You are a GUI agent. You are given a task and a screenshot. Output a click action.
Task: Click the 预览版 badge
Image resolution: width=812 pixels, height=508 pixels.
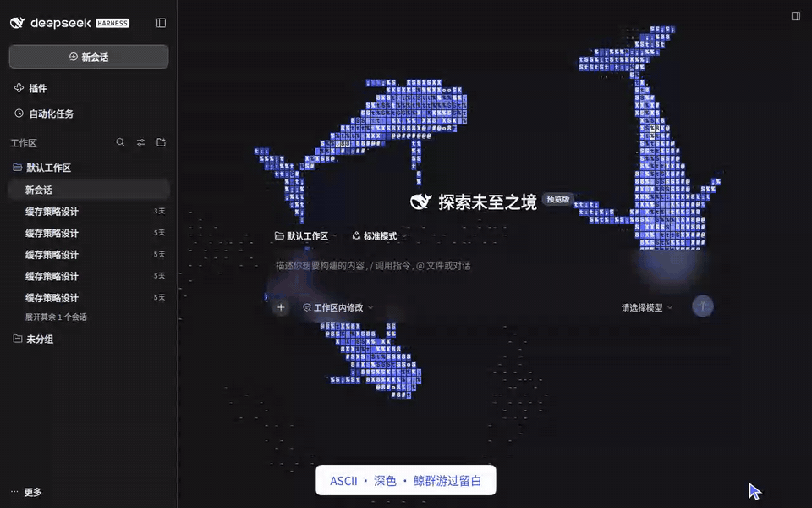click(558, 199)
